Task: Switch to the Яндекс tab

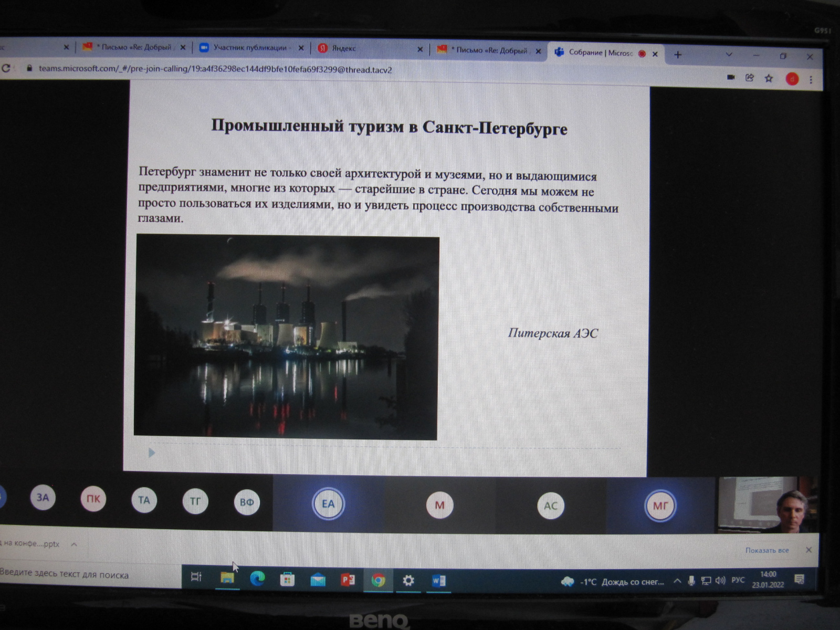Action: (344, 48)
